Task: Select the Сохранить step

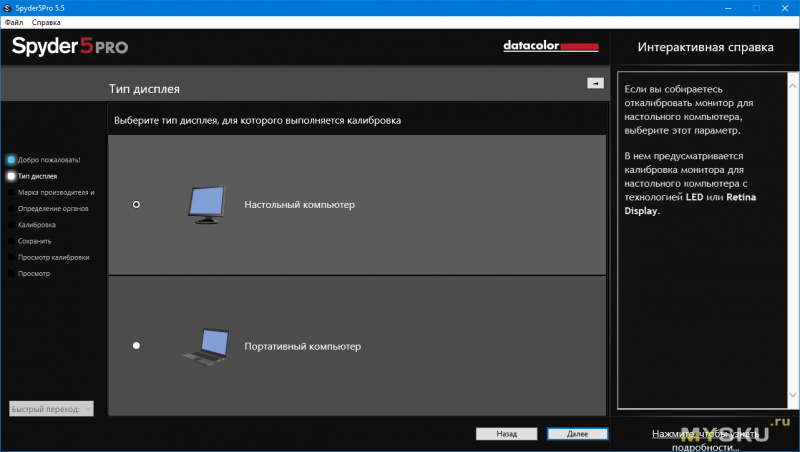Action: [x=35, y=241]
